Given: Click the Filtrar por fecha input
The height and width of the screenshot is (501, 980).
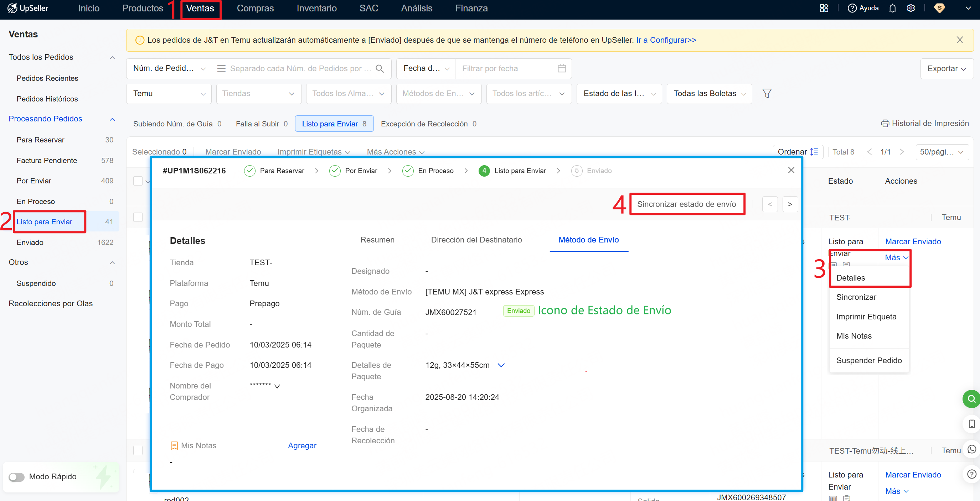Looking at the screenshot, I should pyautogui.click(x=513, y=68).
